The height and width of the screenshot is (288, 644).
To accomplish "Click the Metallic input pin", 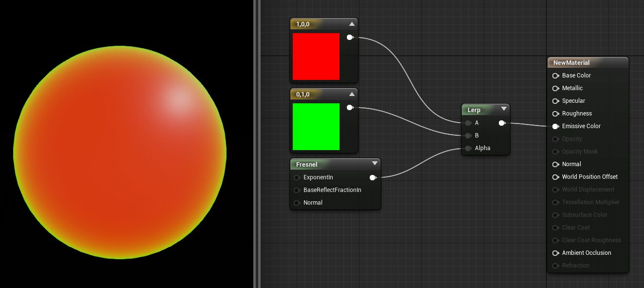I will click(555, 88).
